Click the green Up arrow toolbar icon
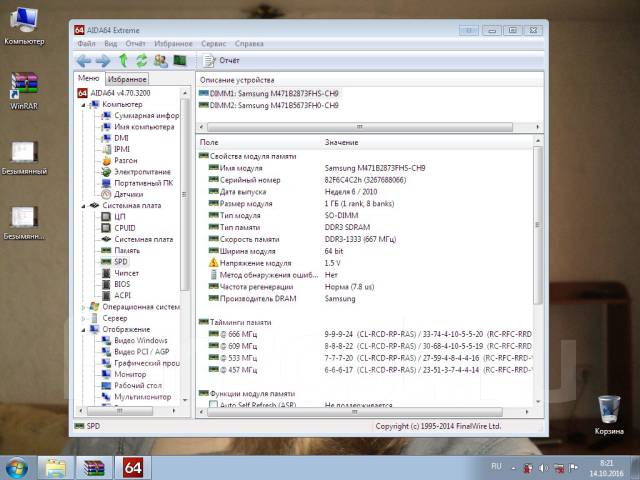This screenshot has height=480, width=640. 123,61
